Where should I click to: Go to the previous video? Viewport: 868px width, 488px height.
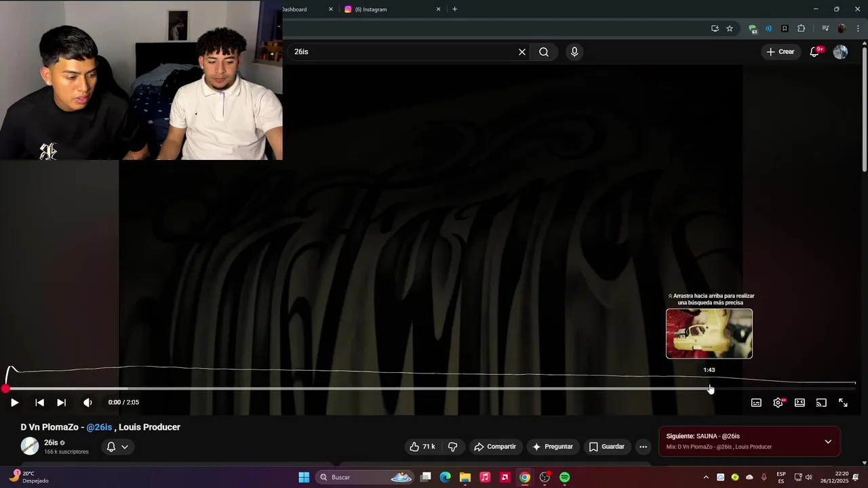pos(39,403)
